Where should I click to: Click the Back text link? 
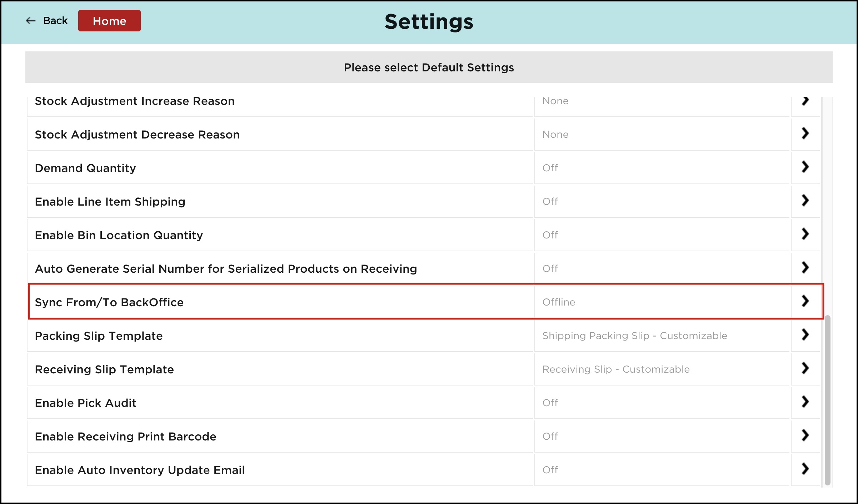click(x=55, y=21)
